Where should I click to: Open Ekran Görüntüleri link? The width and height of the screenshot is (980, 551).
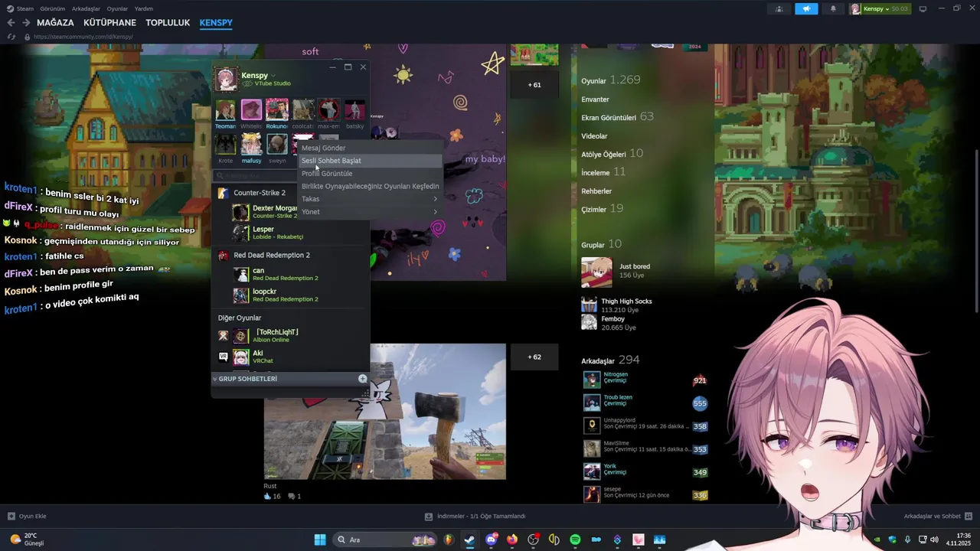click(617, 117)
